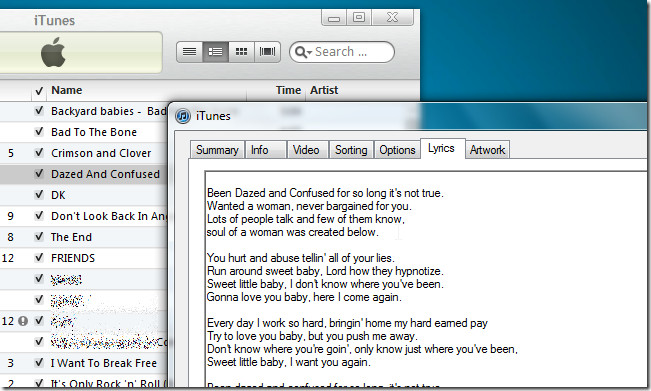The height and width of the screenshot is (391, 651).
Task: Open search options magnifier dropdown
Action: pos(302,52)
